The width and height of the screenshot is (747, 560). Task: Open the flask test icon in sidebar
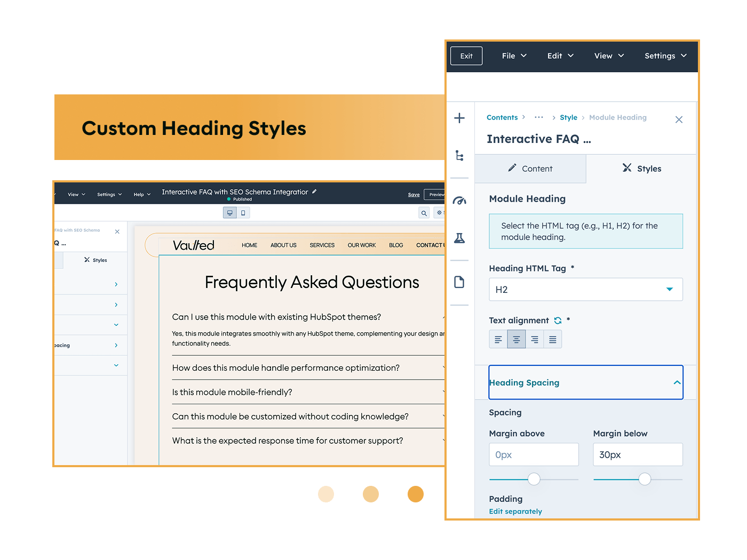[459, 238]
